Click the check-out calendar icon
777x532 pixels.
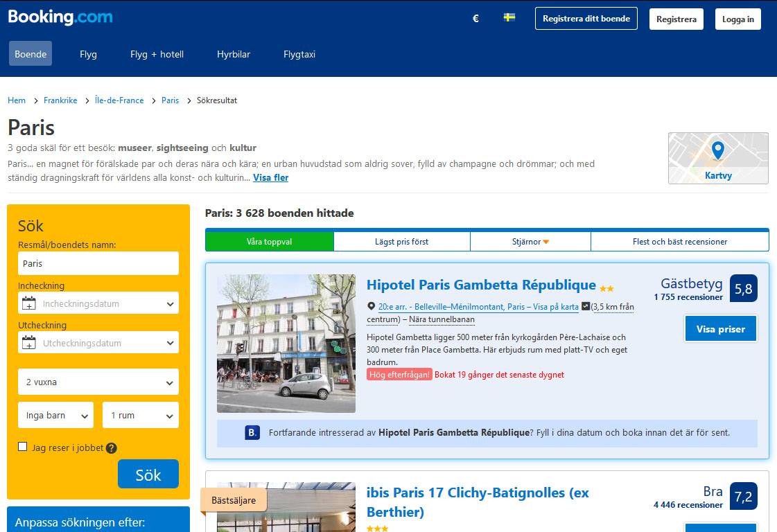click(x=29, y=343)
